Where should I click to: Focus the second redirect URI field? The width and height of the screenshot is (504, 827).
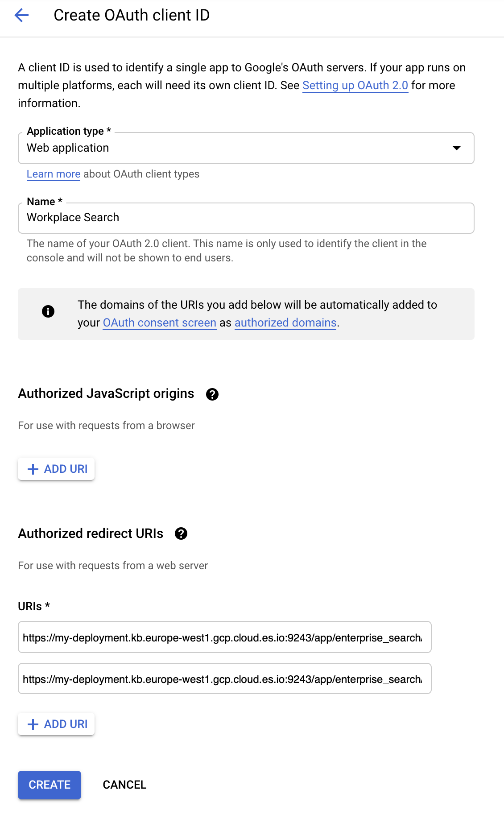pyautogui.click(x=224, y=679)
